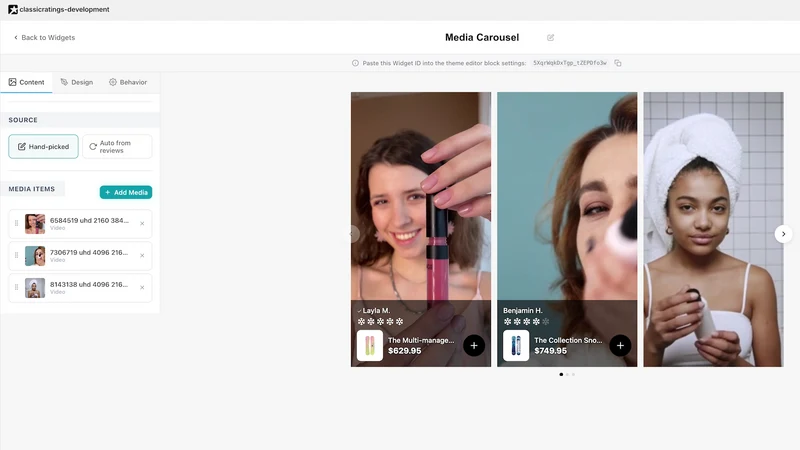Click '7306719 uhd 4096 216...' file name
This screenshot has width=800, height=450.
(x=89, y=253)
